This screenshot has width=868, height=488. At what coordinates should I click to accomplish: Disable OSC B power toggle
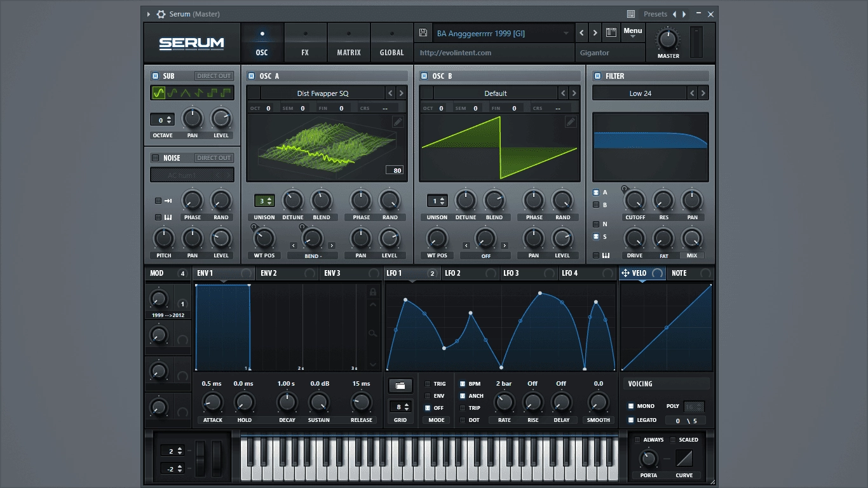(424, 76)
